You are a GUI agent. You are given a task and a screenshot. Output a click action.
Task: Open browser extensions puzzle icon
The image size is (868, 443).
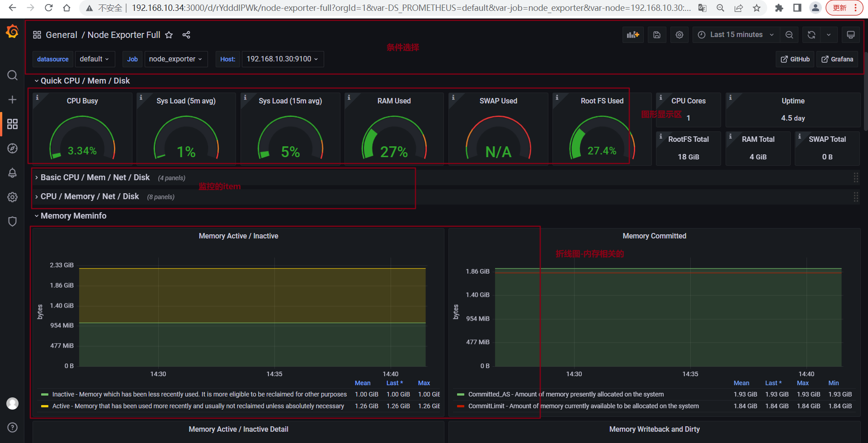point(779,8)
